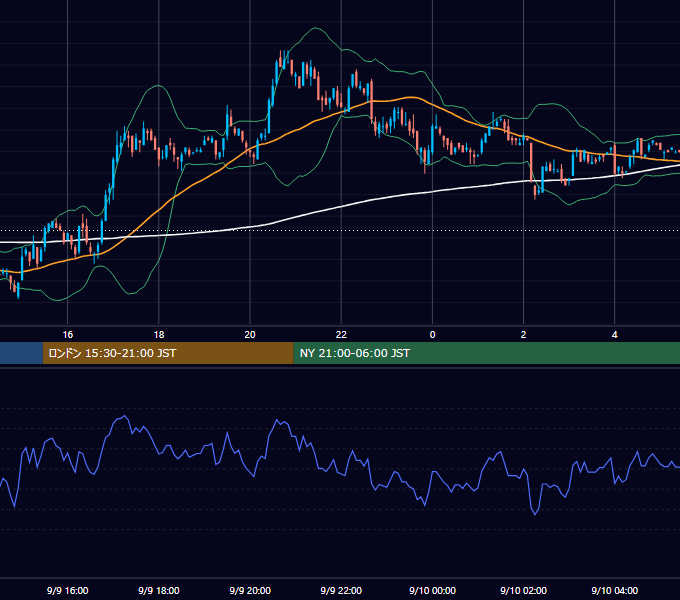The image size is (680, 600).
Task: Click the 22 hour label on the price chart axis
Action: pos(341,335)
